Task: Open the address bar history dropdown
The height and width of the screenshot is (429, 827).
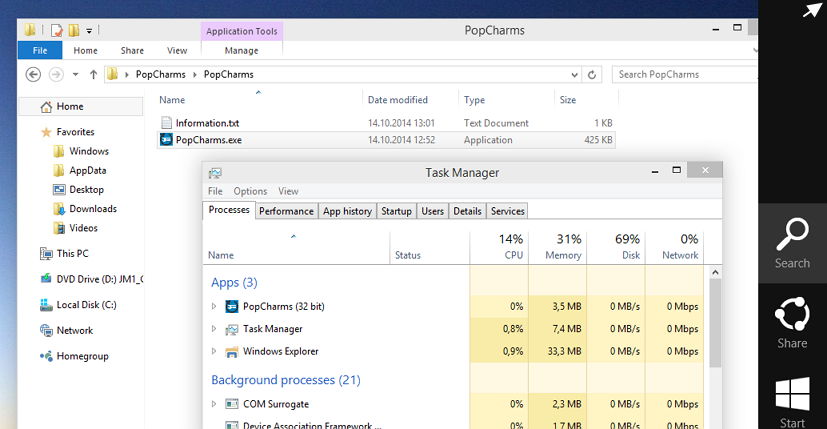Action: click(x=574, y=74)
